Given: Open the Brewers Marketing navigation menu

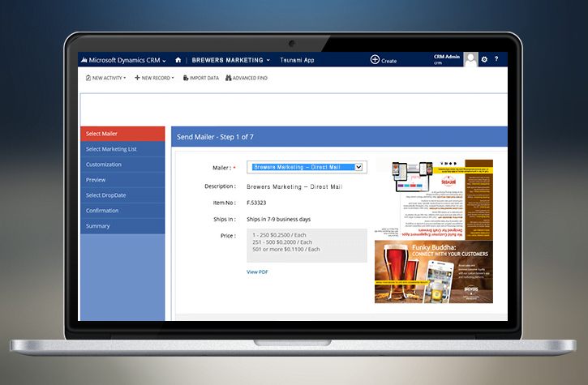Looking at the screenshot, I should pyautogui.click(x=227, y=60).
